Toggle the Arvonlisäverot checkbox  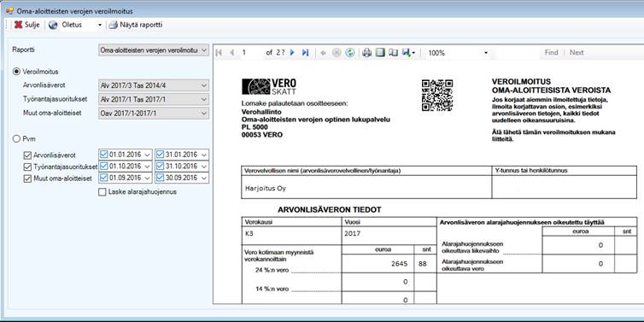coord(27,155)
